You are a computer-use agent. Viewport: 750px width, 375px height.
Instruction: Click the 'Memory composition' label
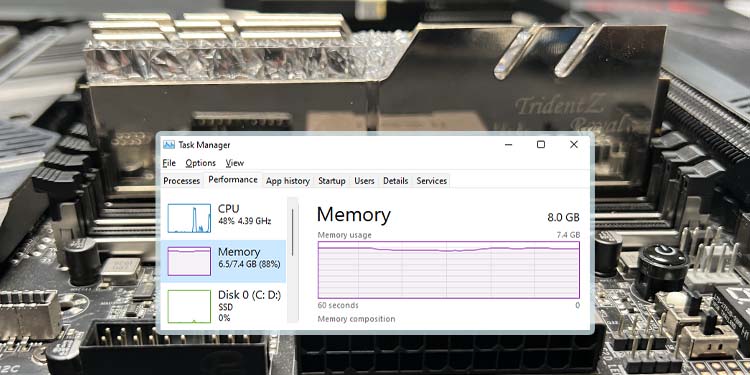[356, 319]
